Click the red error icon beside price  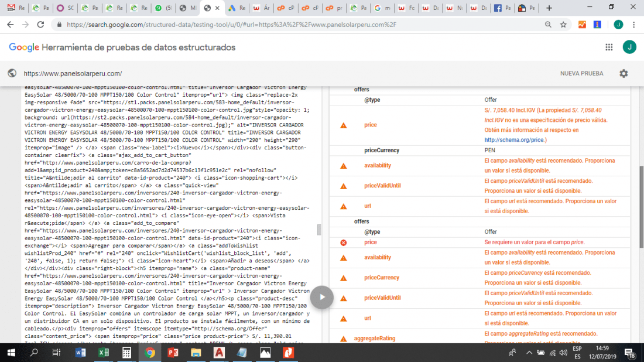[343, 243]
